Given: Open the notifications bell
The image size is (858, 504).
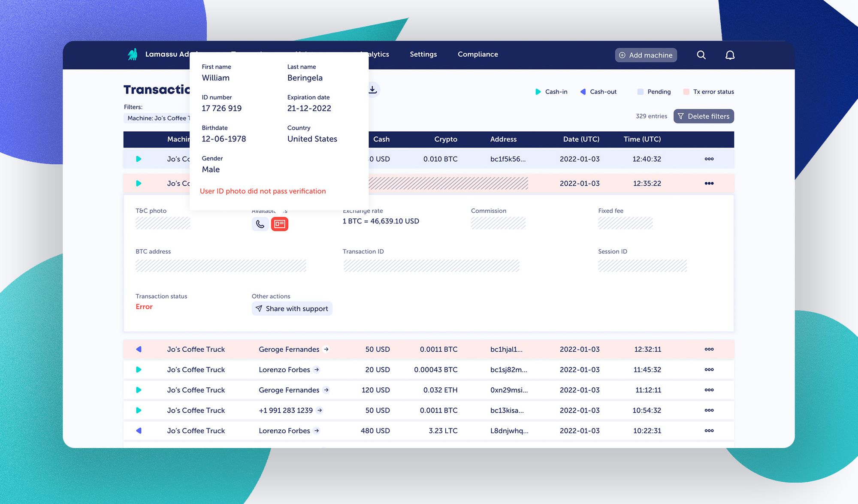Looking at the screenshot, I should [730, 55].
